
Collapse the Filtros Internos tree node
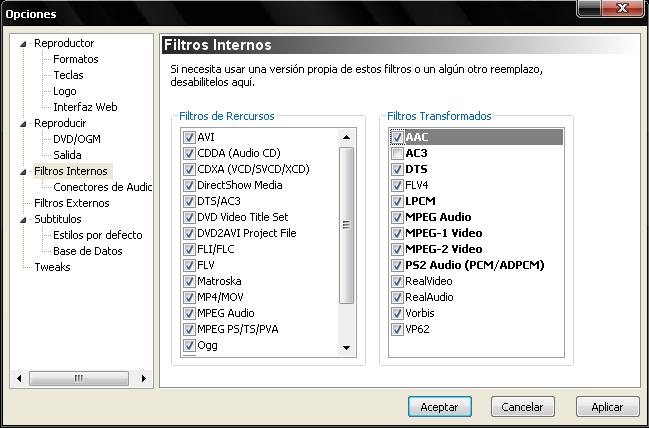pos(24,172)
